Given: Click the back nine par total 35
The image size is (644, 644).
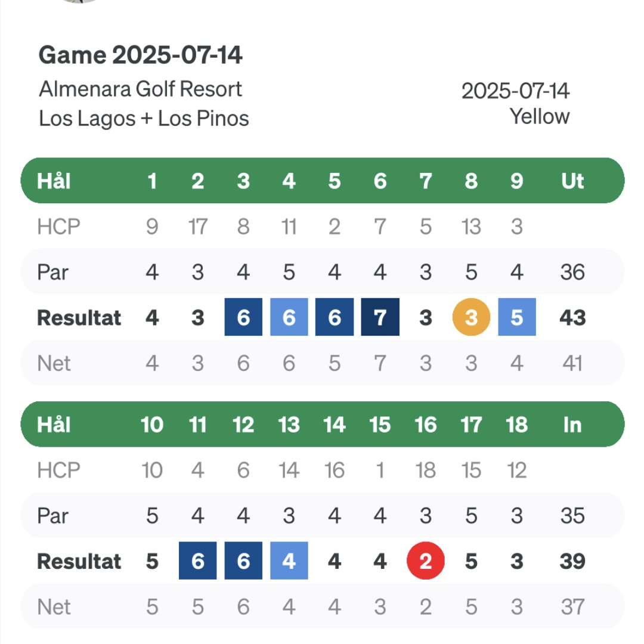Looking at the screenshot, I should tap(572, 515).
